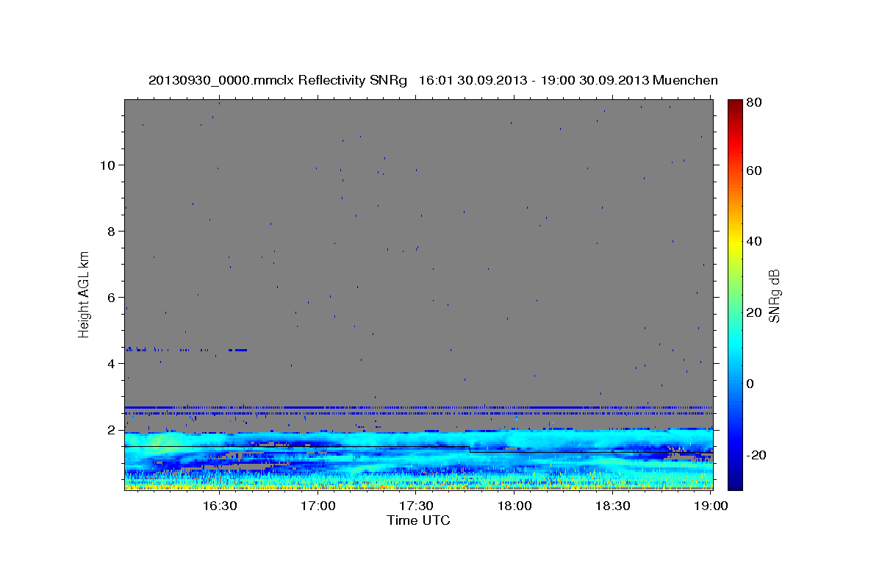The height and width of the screenshot is (588, 882).
Task: Click the height tick label 10
Action: coord(107,165)
